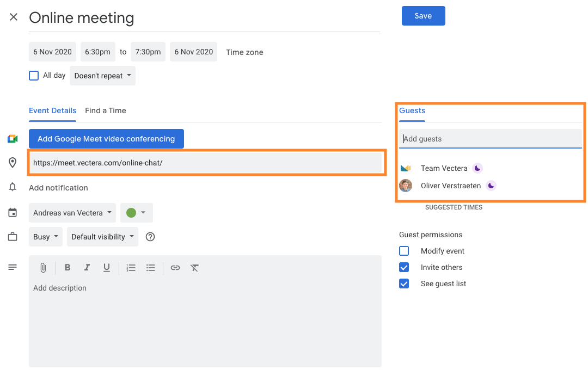Click moon icon next to Team Vectera

point(477,168)
